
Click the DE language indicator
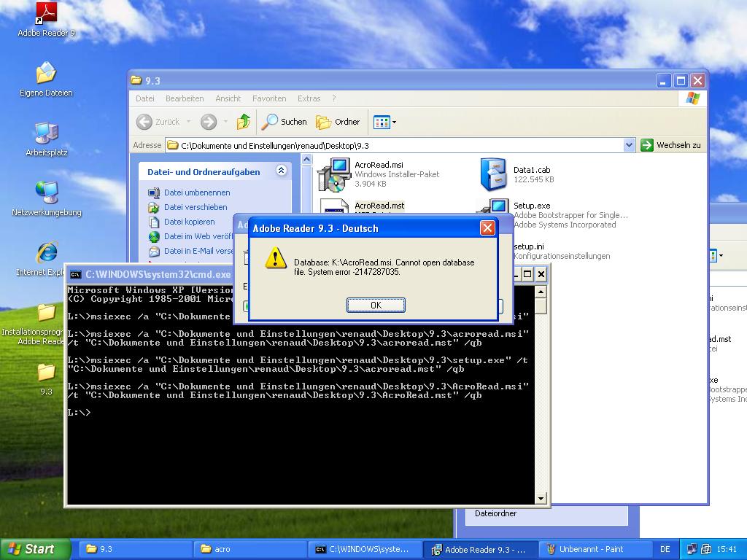665,549
